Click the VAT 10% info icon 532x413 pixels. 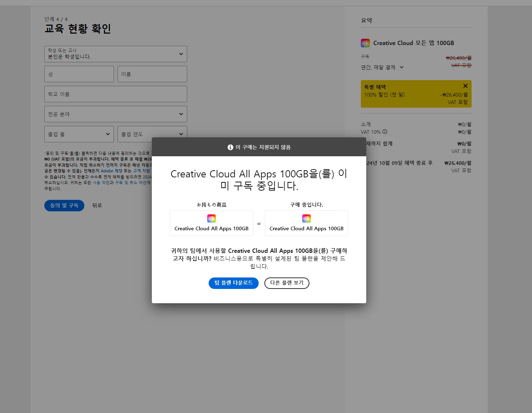(x=385, y=132)
